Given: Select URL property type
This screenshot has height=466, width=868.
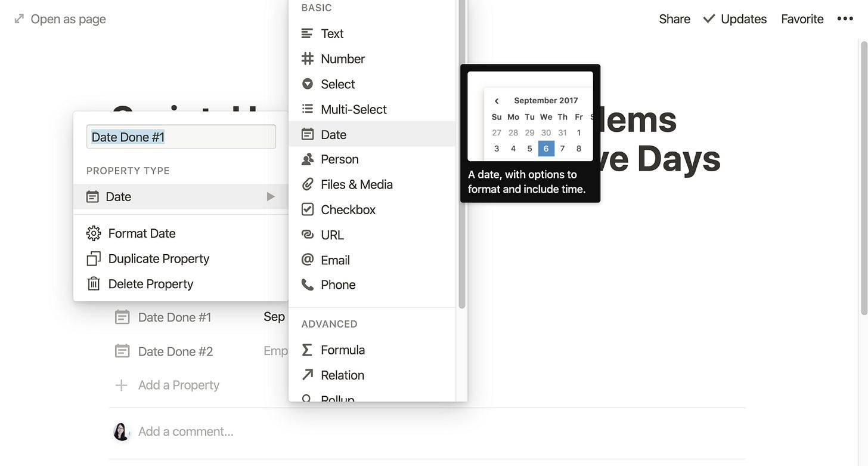Looking at the screenshot, I should coord(372,234).
